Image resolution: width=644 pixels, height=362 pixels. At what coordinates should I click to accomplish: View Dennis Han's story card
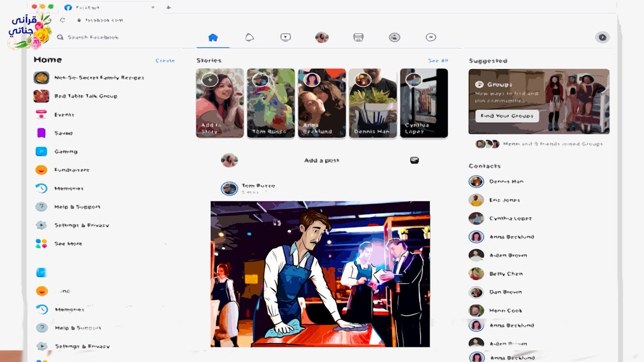click(x=373, y=103)
